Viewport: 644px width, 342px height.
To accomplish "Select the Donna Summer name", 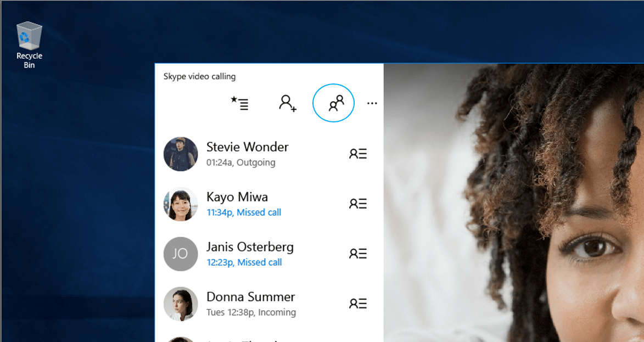I will (250, 297).
